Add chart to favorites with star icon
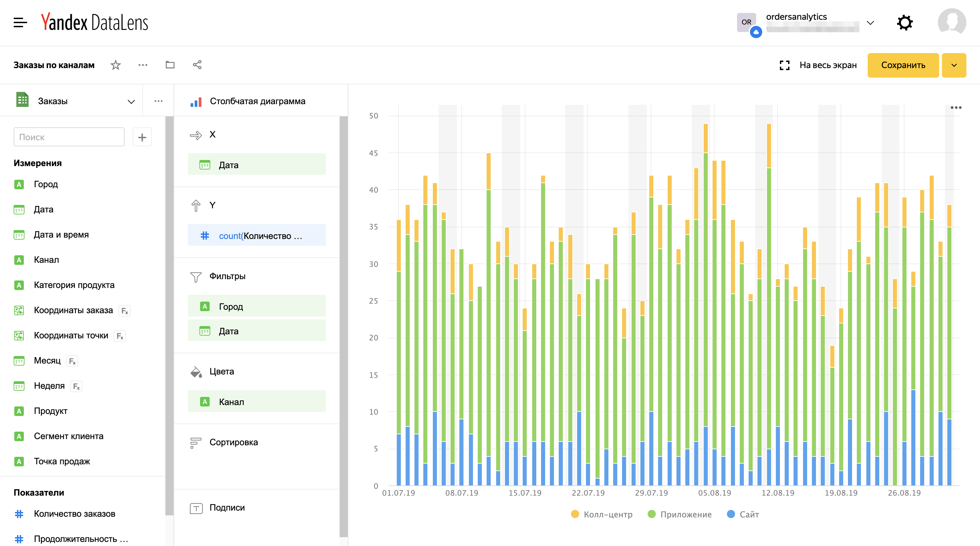The image size is (980, 546). [116, 65]
